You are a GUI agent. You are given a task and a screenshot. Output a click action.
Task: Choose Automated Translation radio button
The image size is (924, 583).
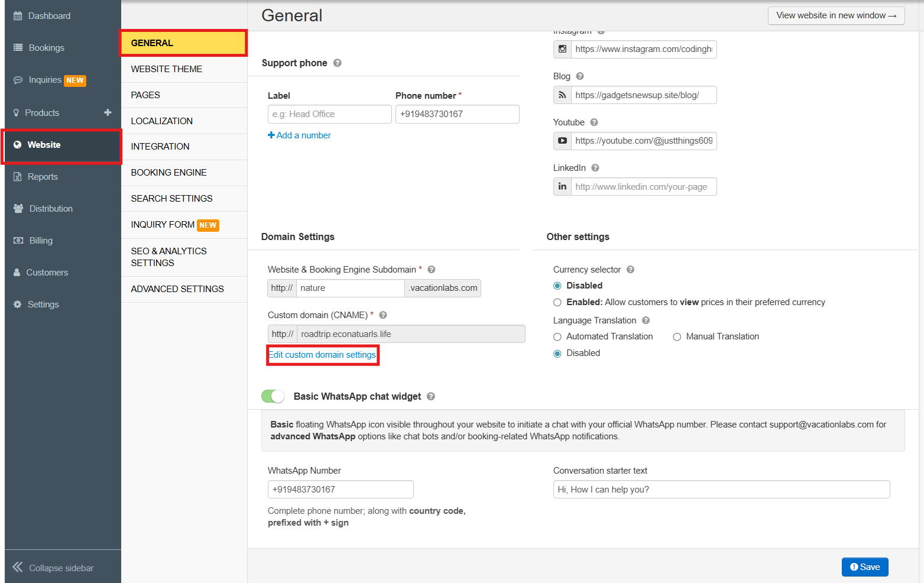pyautogui.click(x=557, y=337)
